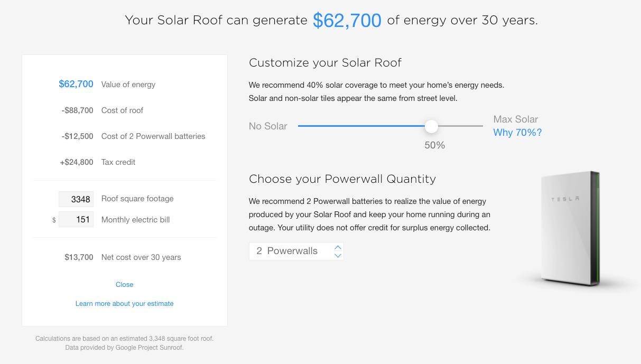641x364 pixels.
Task: Click the solar coverage slider handle
Action: (432, 126)
